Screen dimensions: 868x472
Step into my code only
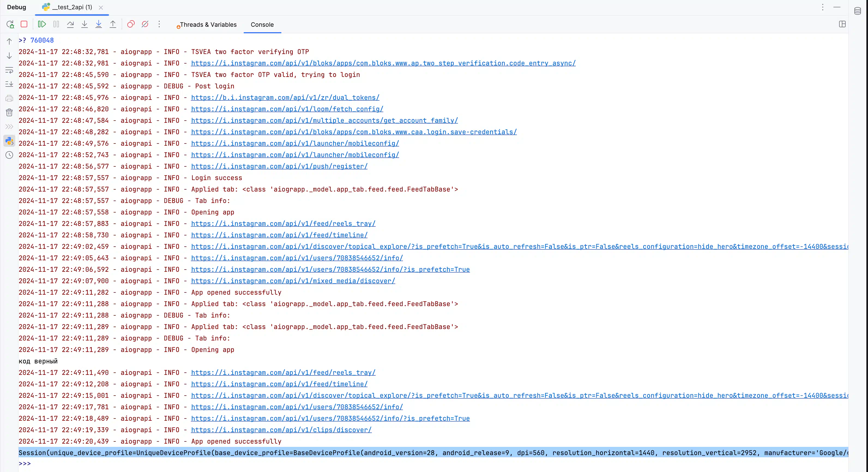click(x=99, y=24)
